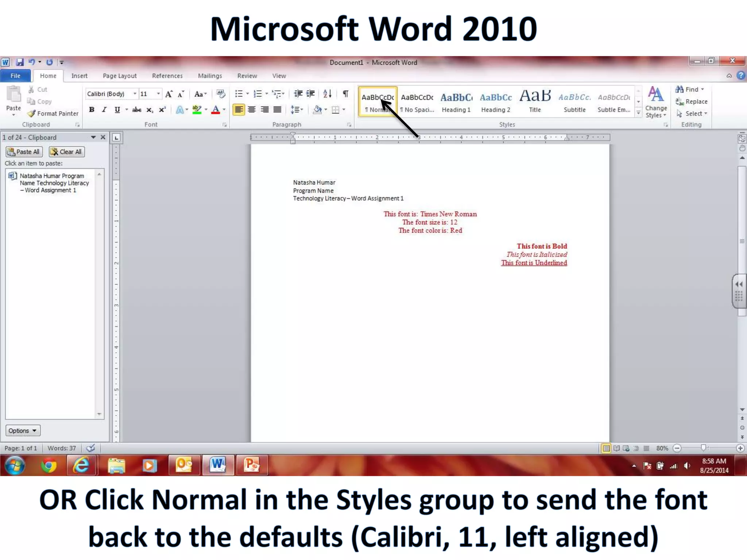Click the Grow Font icon

[x=169, y=94]
